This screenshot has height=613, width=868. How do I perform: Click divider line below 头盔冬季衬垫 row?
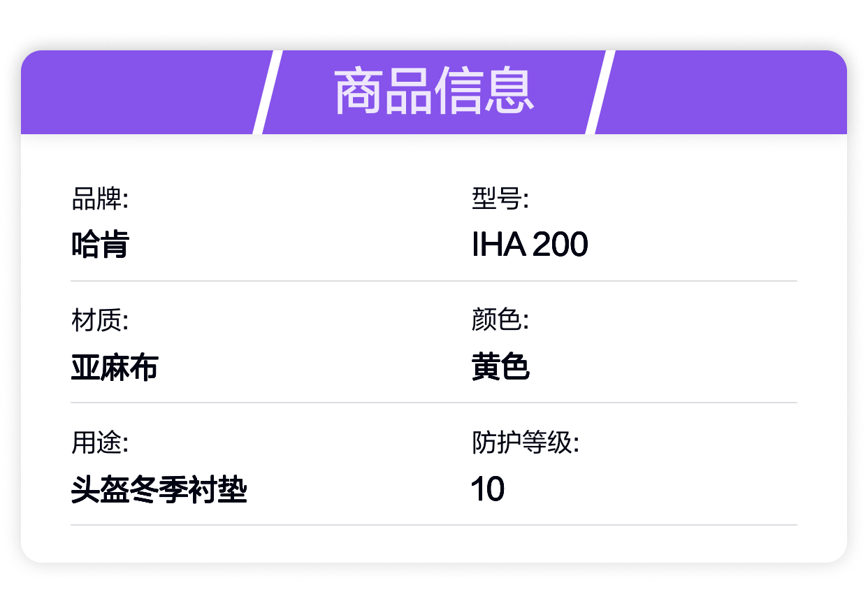tap(434, 525)
